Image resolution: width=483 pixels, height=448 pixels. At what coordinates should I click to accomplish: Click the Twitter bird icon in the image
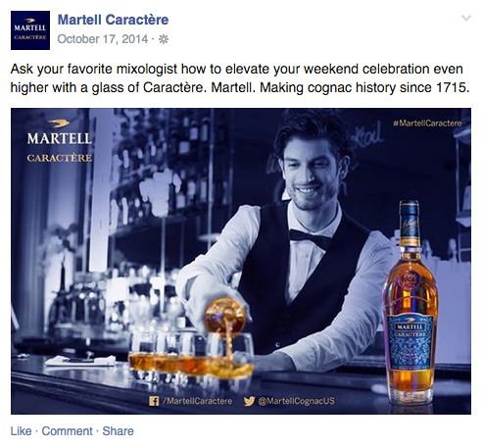tap(249, 401)
